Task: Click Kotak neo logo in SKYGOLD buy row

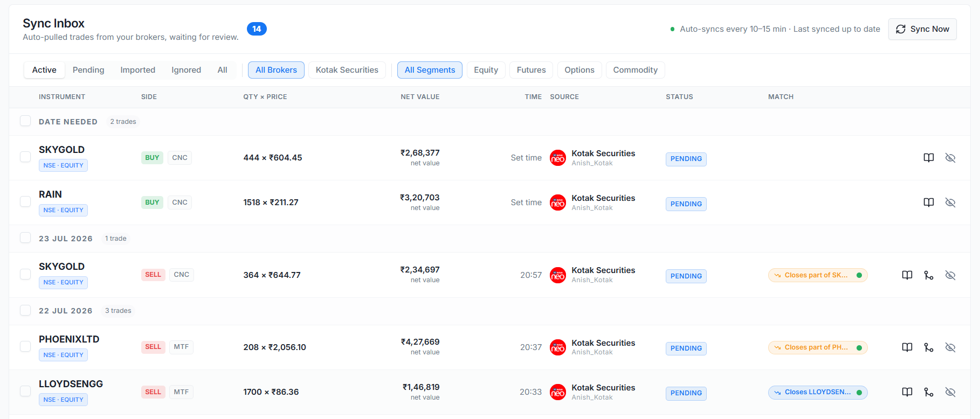Action: 558,158
